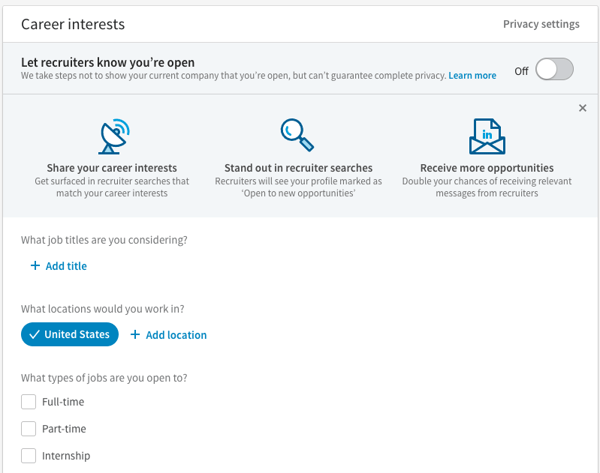This screenshot has height=473, width=600.
Task: Click the magnifying glass recruiter search icon
Action: 298,134
